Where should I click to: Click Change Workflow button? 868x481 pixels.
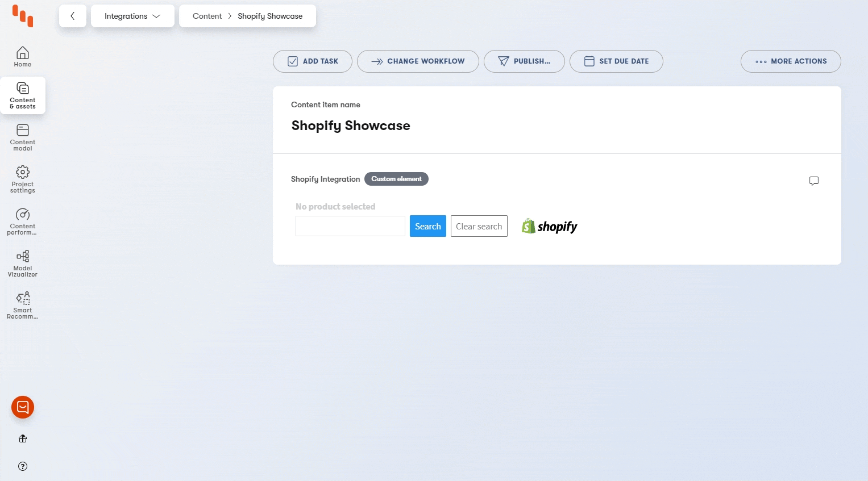(418, 61)
